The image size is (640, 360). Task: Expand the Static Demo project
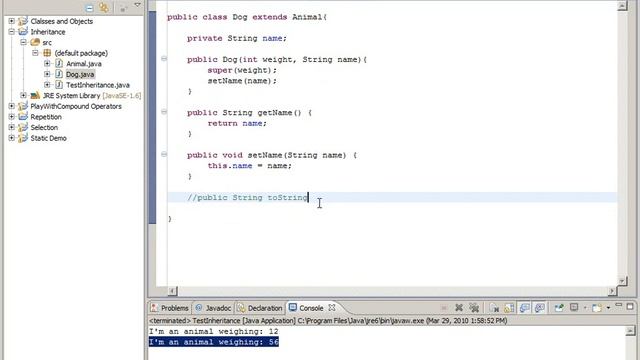[11, 138]
